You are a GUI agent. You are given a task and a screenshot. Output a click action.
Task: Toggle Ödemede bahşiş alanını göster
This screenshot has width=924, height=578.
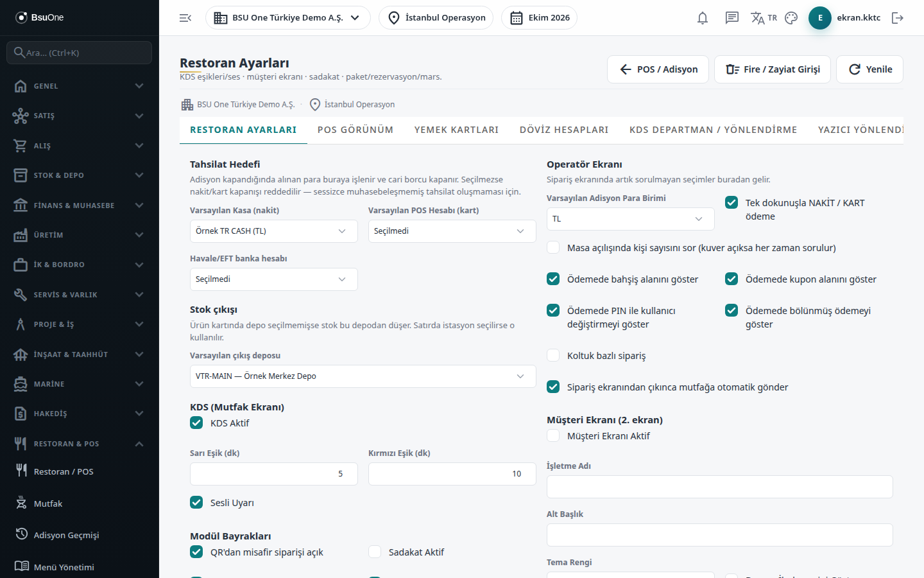553,279
